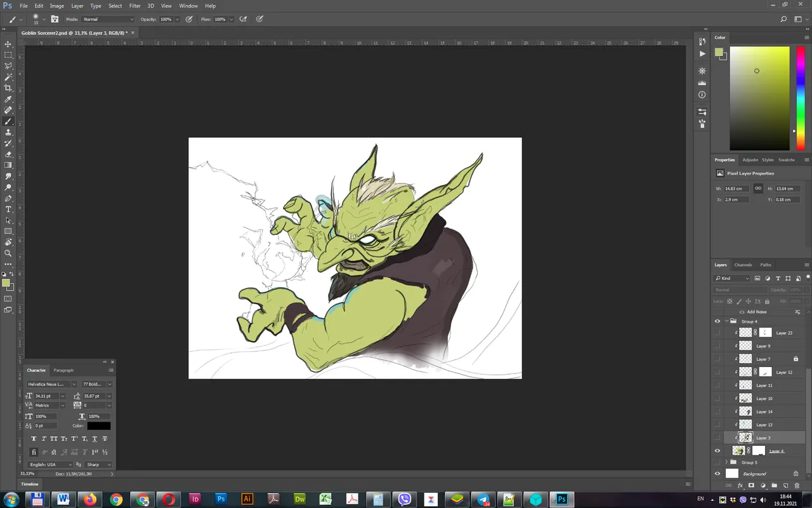Select the Pen tool
The image size is (812, 508).
pos(8,198)
